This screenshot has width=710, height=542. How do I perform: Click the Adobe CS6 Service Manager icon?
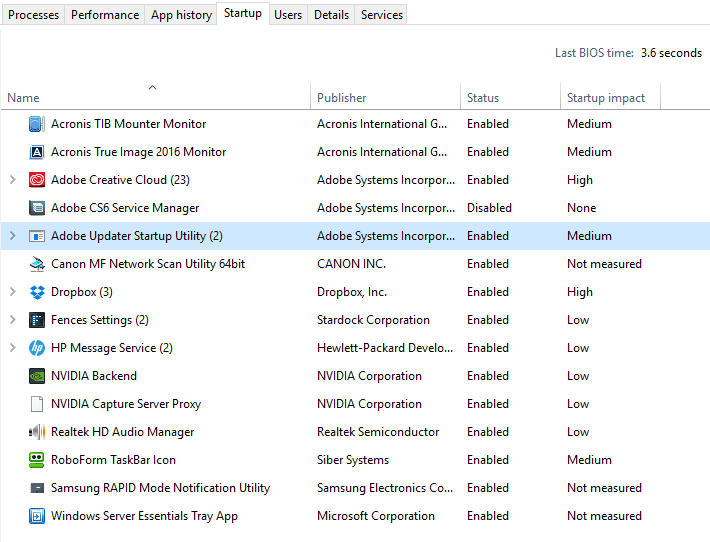[x=37, y=208]
